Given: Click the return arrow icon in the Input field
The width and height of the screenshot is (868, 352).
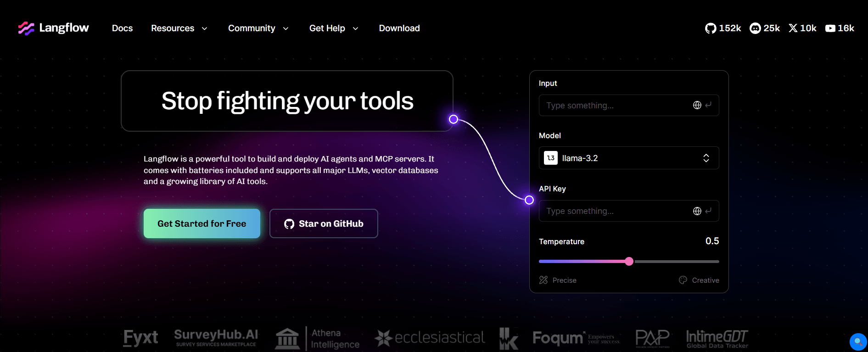Looking at the screenshot, I should (708, 105).
